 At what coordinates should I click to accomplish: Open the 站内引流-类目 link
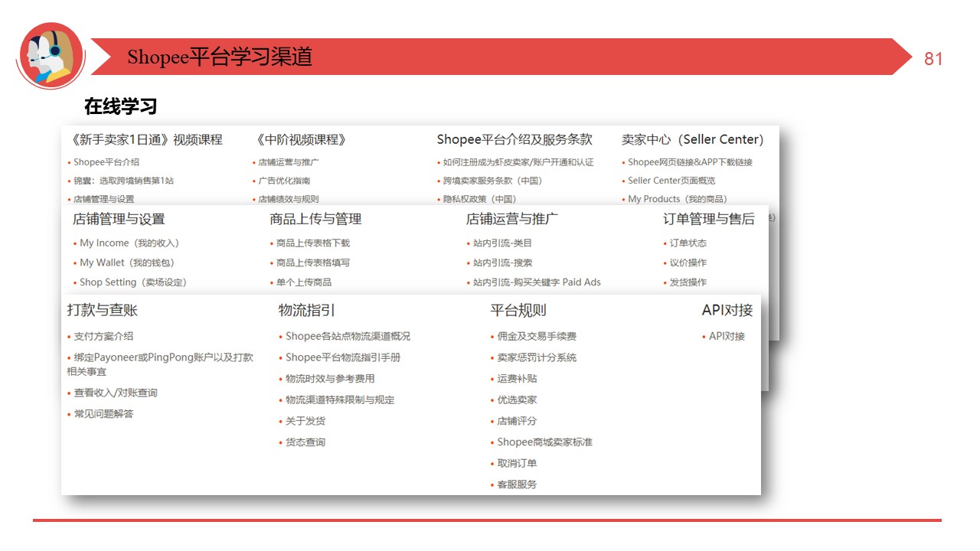click(502, 243)
